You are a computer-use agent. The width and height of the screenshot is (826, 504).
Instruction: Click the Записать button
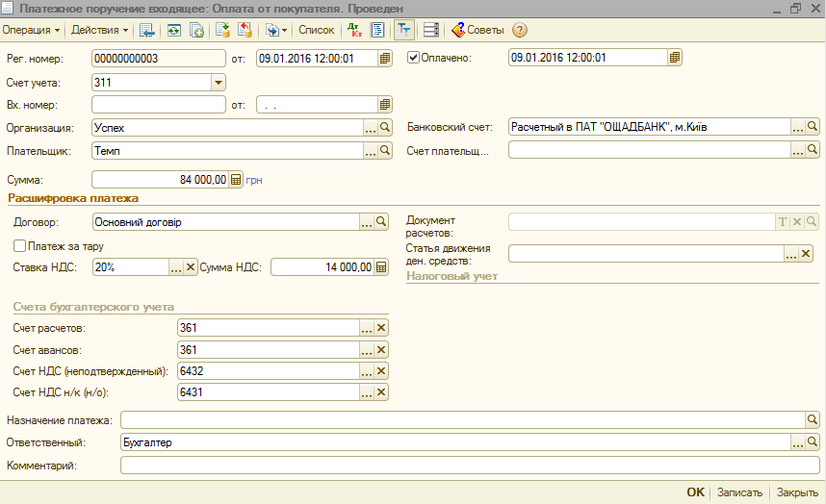pyautogui.click(x=739, y=492)
